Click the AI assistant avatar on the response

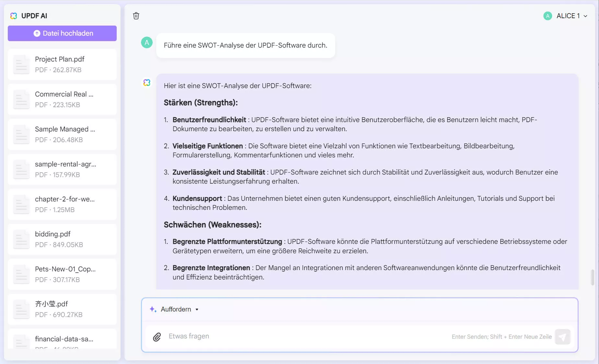[x=147, y=83]
